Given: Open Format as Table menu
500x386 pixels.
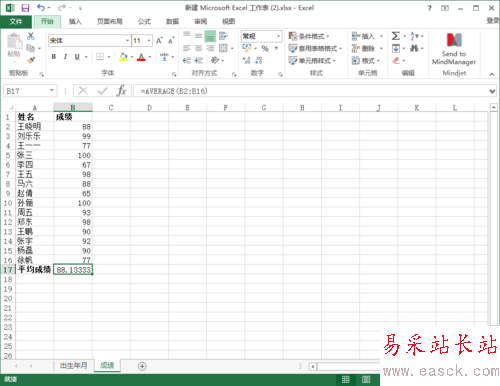Looking at the screenshot, I should coord(315,48).
